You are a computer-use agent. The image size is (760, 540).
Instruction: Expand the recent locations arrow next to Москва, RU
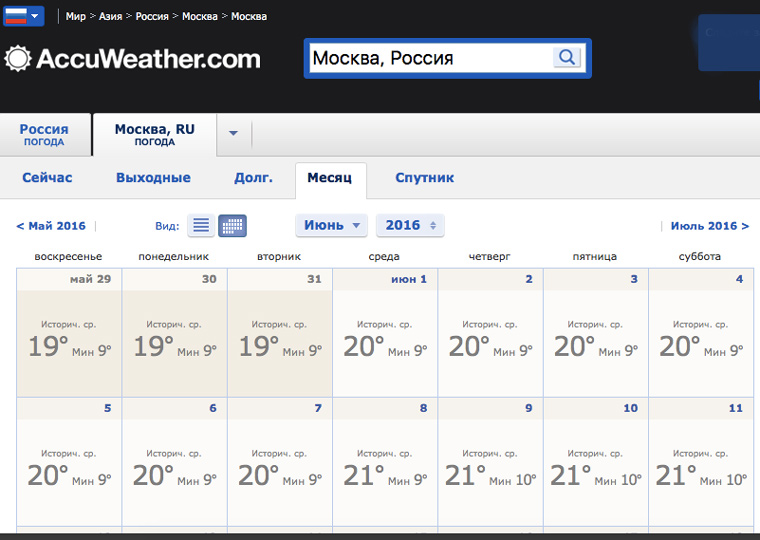[x=233, y=134]
